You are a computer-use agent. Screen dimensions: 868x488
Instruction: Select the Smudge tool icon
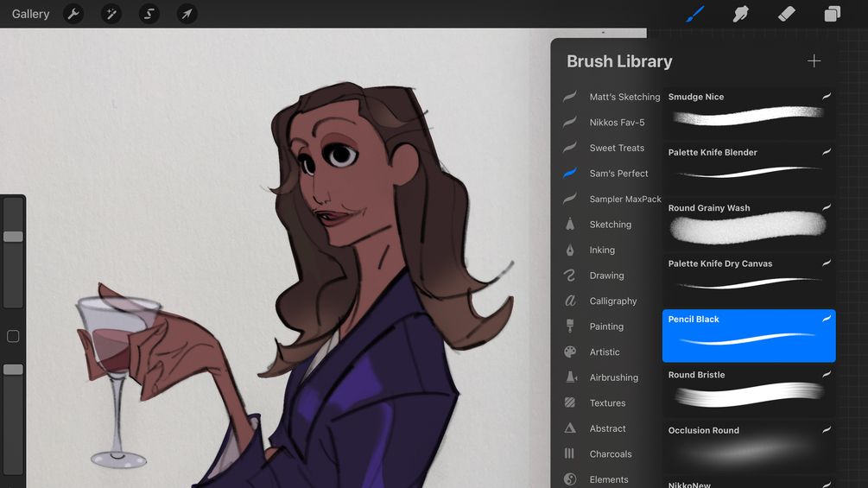pos(741,14)
